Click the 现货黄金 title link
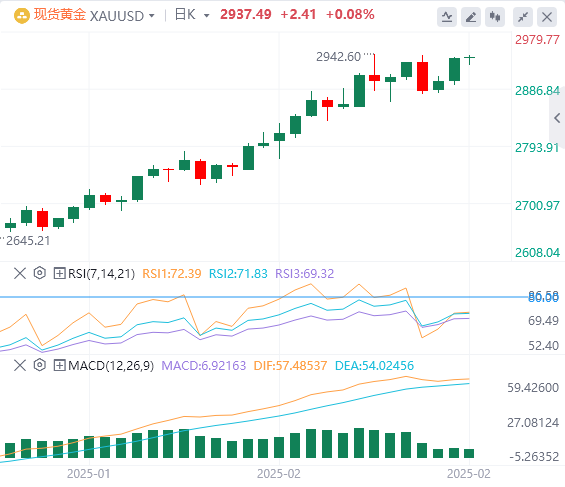 (60, 15)
